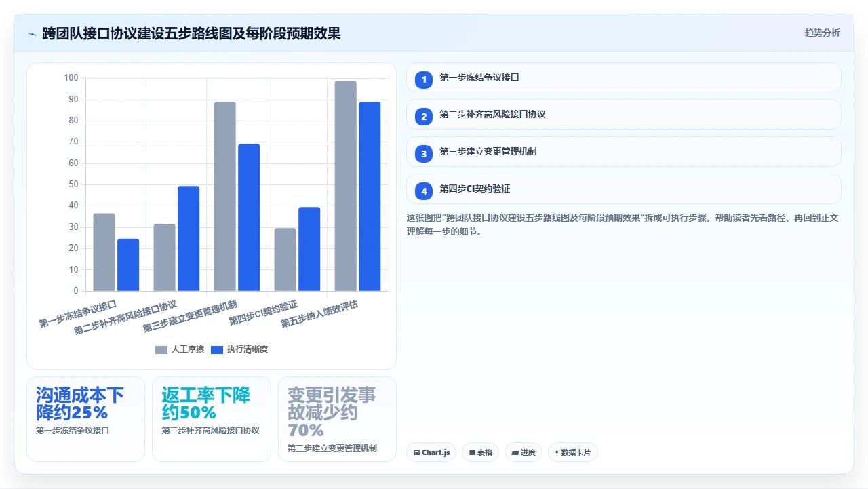The width and height of the screenshot is (868, 489).
Task: Click the blue bar for 第四步CI契约验证
Action: [x=309, y=249]
